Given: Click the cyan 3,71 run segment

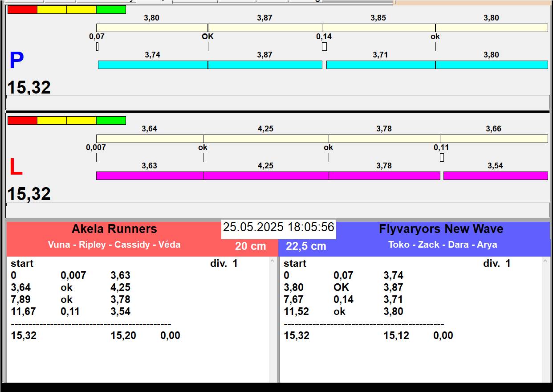Looking at the screenshot, I should (381, 65).
